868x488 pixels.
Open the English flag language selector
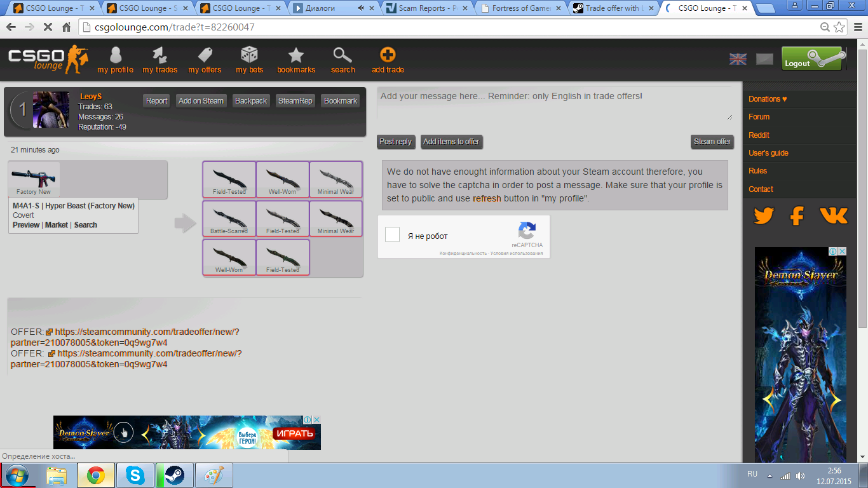click(x=738, y=59)
